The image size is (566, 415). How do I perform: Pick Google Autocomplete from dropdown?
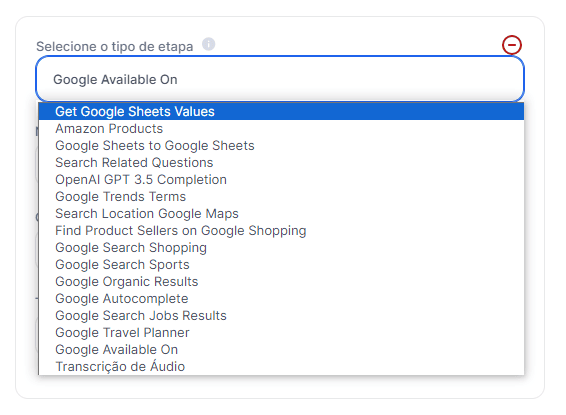[x=281, y=298]
